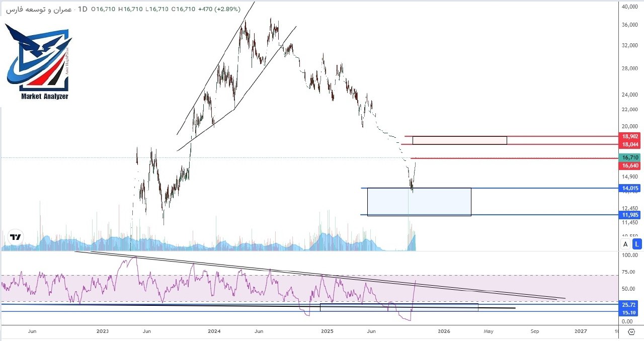This screenshot has width=644, height=341.
Task: Select the 18,044 red price label
Action: (630, 144)
